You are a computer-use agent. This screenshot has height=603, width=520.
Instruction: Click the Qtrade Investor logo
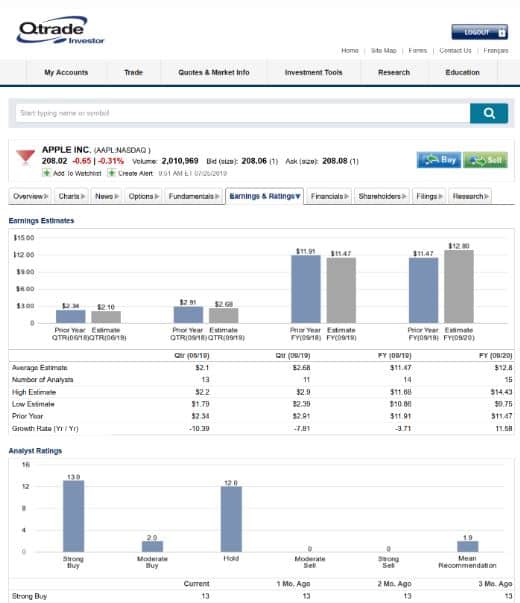(x=60, y=30)
